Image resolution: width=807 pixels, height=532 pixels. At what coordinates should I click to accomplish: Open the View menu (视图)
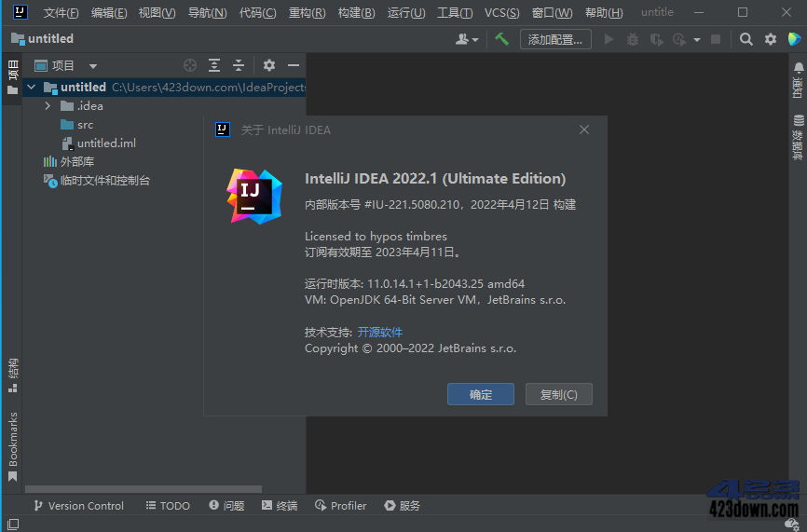(157, 12)
